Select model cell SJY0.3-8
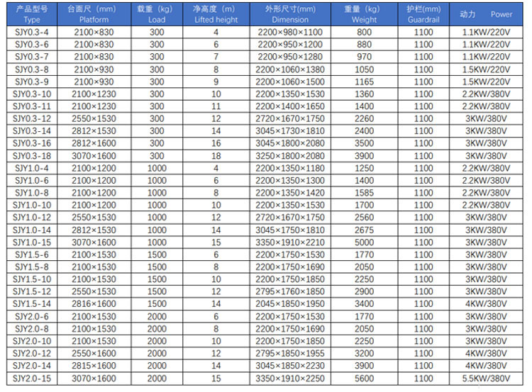This screenshot has height=392, width=532. 32,69
